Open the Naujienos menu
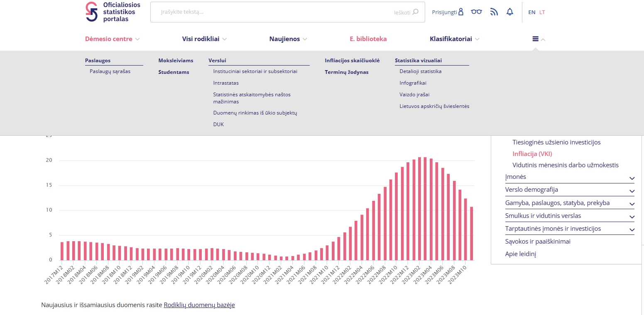644x315 pixels. pyautogui.click(x=288, y=39)
